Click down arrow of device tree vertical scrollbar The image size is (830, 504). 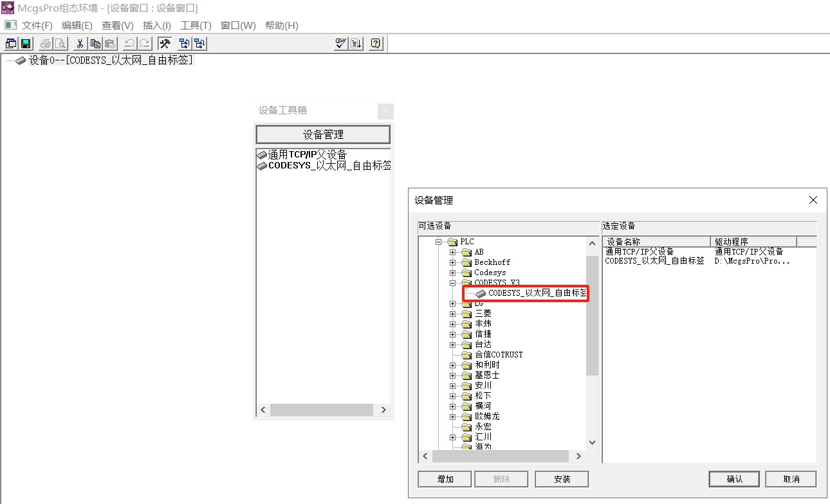(592, 442)
